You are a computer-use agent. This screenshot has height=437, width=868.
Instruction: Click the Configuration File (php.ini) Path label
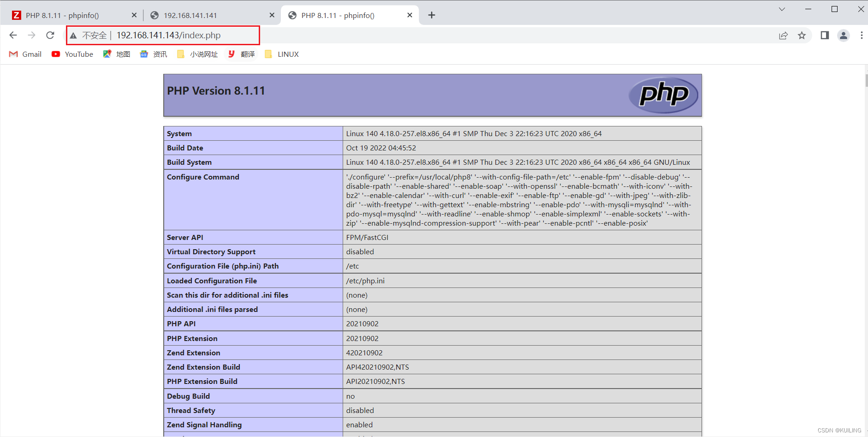point(223,266)
